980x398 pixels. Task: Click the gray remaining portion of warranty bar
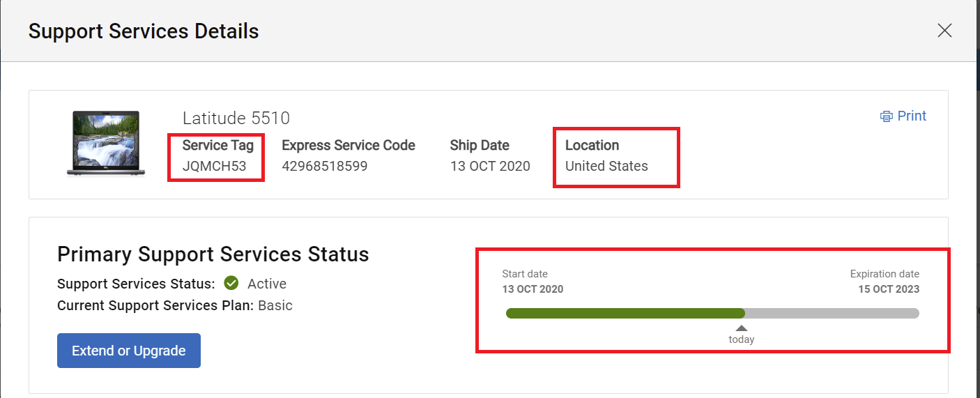[x=832, y=314]
